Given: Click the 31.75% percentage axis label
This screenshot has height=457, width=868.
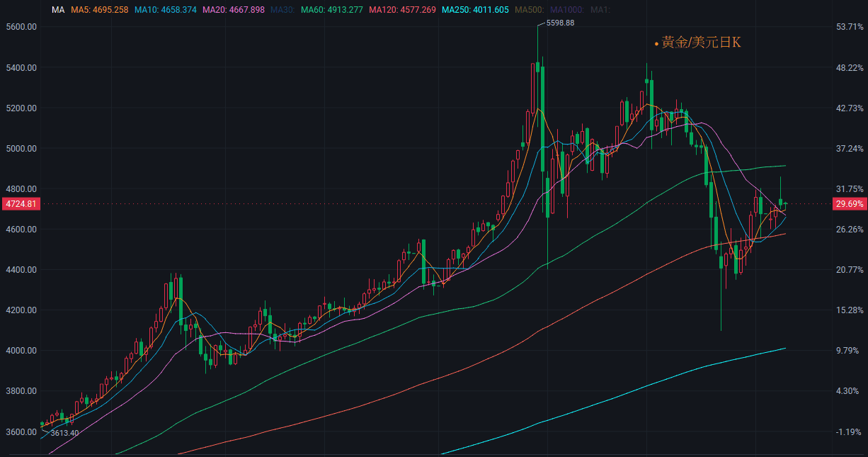Looking at the screenshot, I should coord(850,189).
